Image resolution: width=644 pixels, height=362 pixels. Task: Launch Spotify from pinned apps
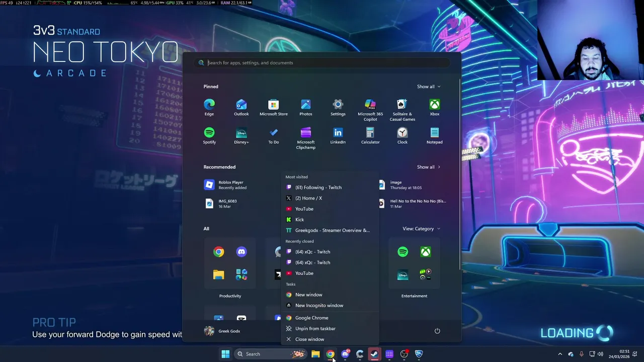click(x=209, y=135)
